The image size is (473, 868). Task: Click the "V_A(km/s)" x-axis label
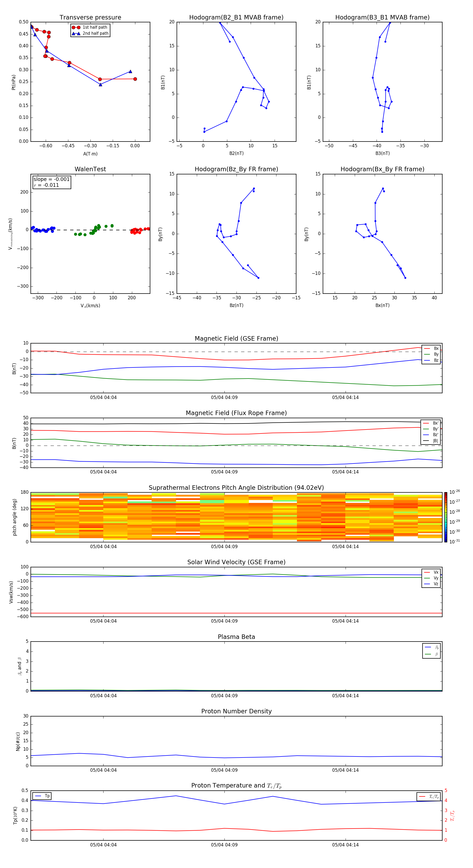coord(90,306)
